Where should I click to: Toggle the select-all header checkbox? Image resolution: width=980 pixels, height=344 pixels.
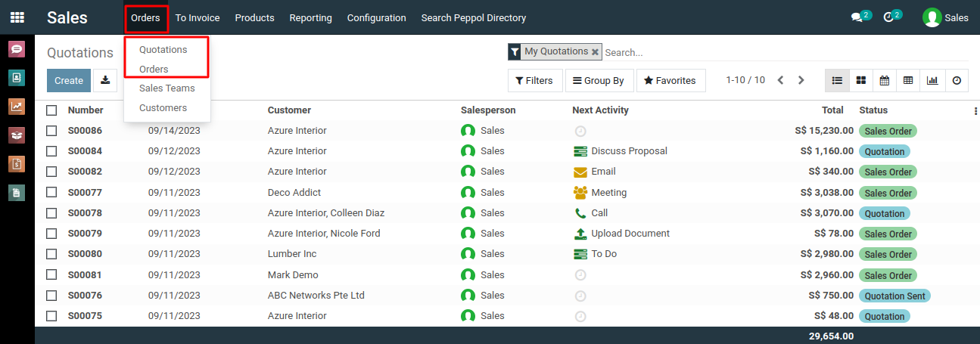pos(51,110)
